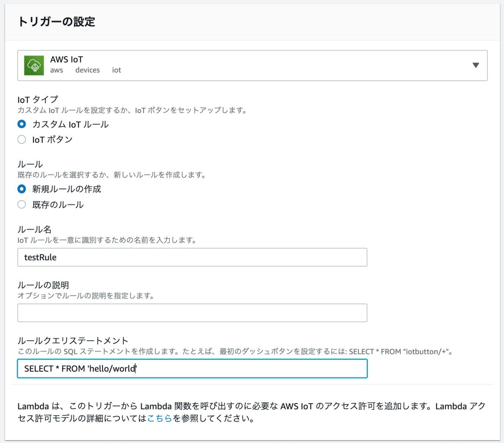Open the AWS IoT trigger dropdown arrow
504x443 pixels.
475,65
